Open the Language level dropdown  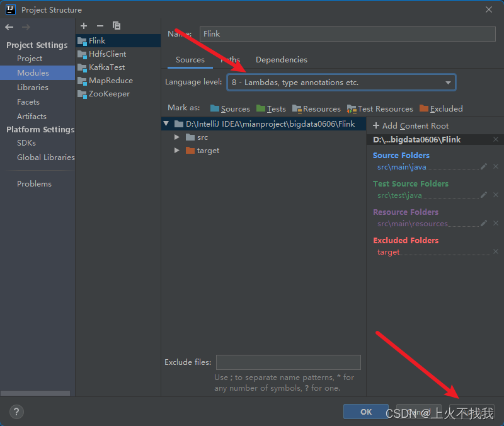coord(341,83)
